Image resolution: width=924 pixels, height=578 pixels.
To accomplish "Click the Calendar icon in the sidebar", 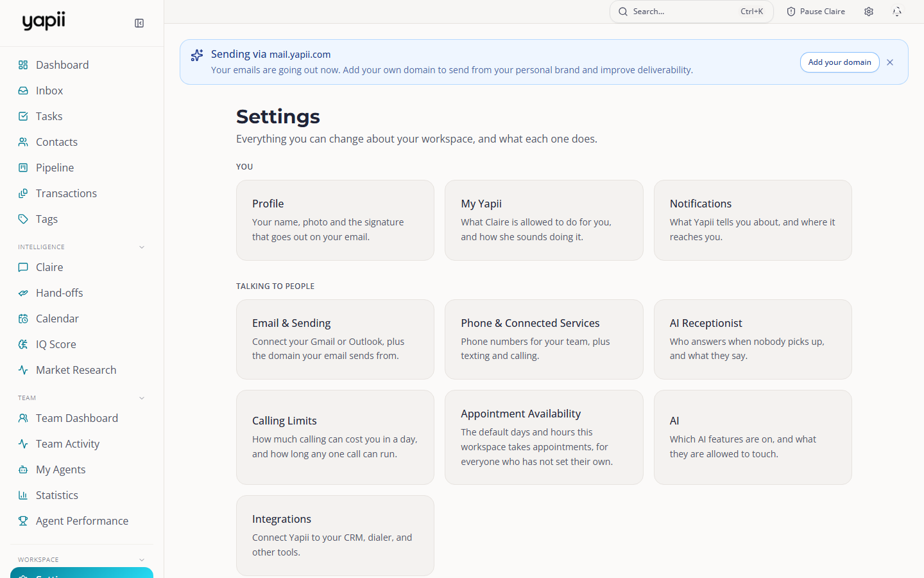I will [23, 319].
